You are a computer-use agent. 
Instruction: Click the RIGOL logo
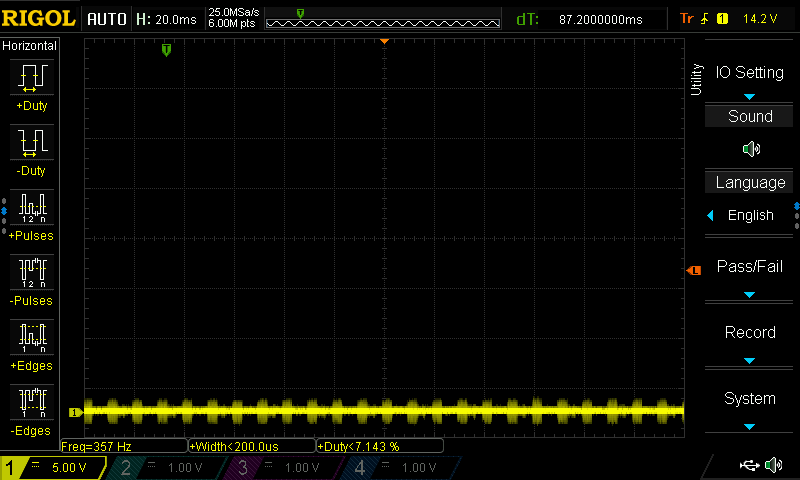pos(39,19)
